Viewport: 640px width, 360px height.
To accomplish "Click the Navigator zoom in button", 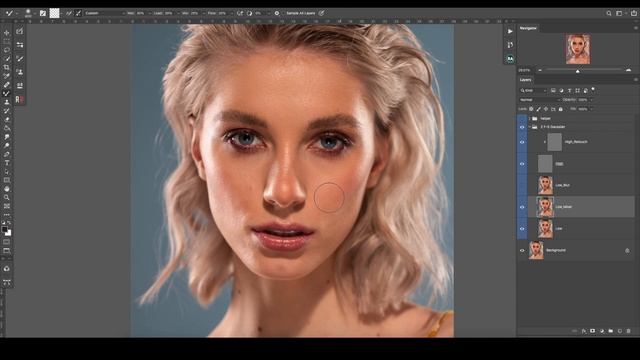I will 628,70.
